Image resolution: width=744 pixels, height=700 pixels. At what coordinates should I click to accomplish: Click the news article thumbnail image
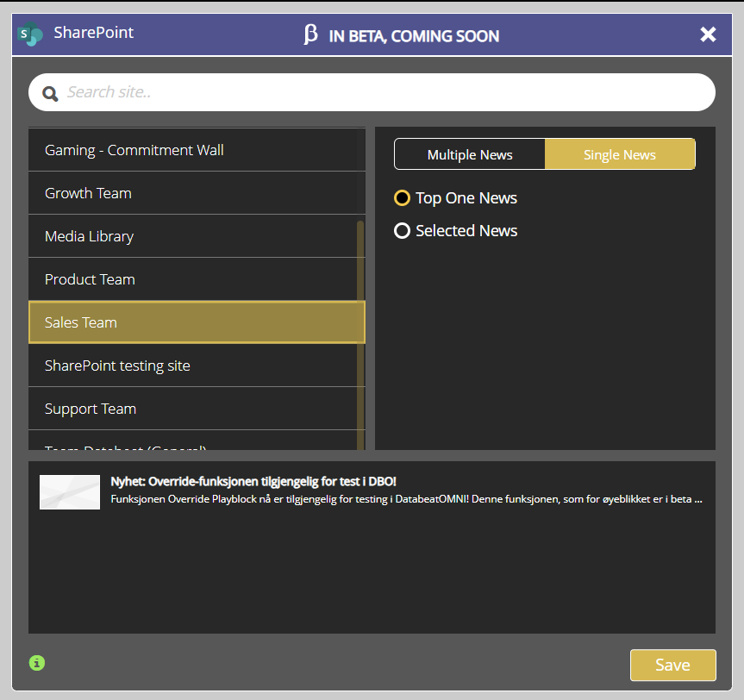[69, 491]
